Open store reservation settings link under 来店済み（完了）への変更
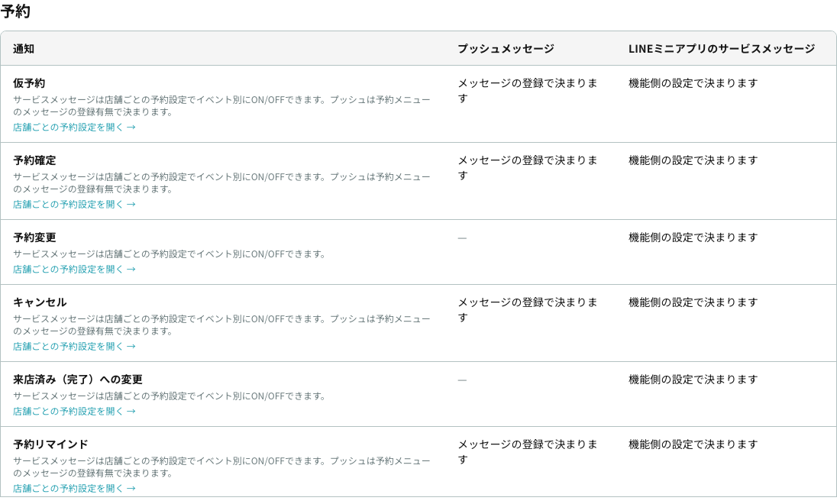 pyautogui.click(x=74, y=411)
